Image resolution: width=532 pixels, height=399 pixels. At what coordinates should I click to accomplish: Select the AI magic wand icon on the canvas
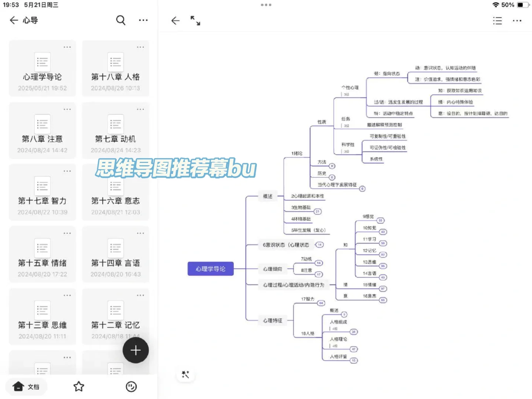coord(185,375)
